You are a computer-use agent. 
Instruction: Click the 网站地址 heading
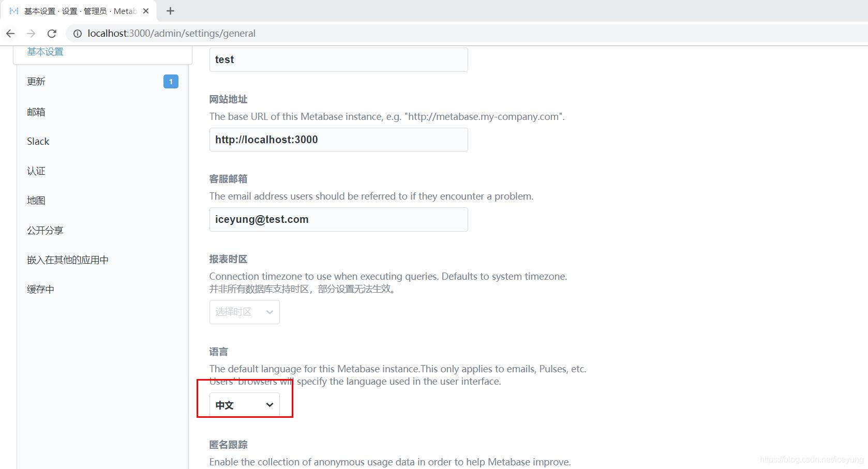(x=228, y=99)
